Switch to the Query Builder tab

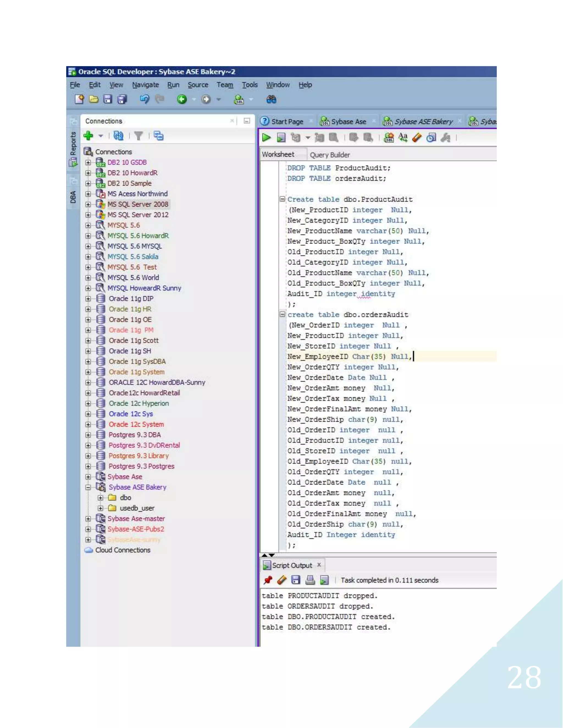click(330, 155)
